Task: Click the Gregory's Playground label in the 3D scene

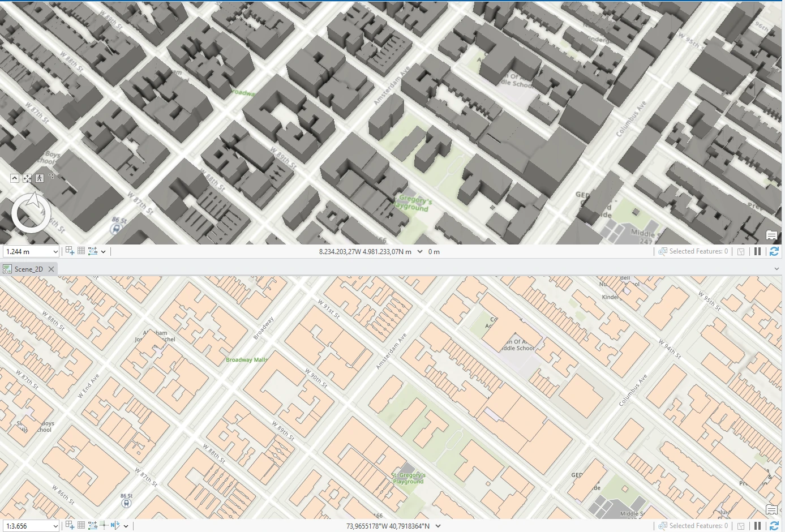Action: click(413, 204)
